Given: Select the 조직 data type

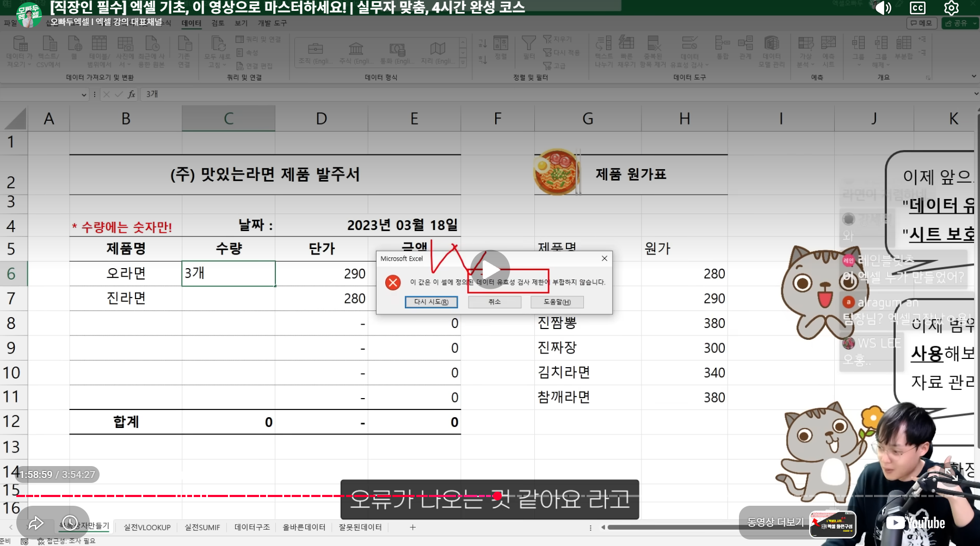Looking at the screenshot, I should pos(315,53).
